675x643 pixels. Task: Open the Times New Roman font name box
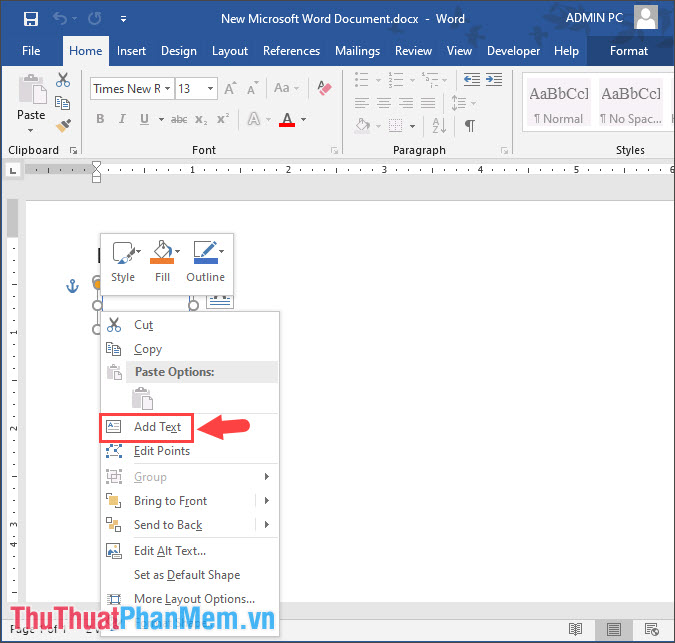pos(132,89)
